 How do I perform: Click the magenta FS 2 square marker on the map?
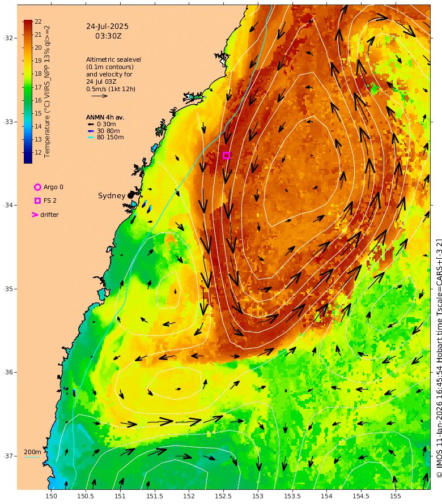click(x=227, y=156)
